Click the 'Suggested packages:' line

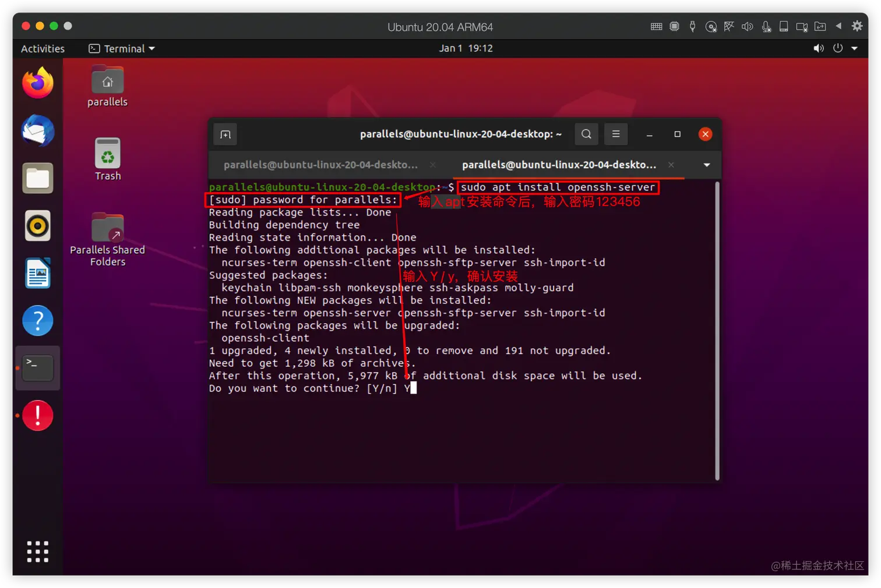269,275
